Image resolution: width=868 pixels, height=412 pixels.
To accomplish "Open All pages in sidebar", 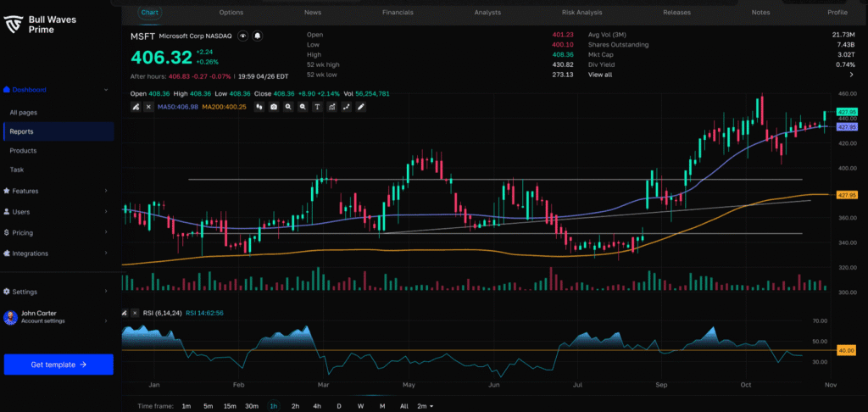I will pyautogui.click(x=23, y=113).
